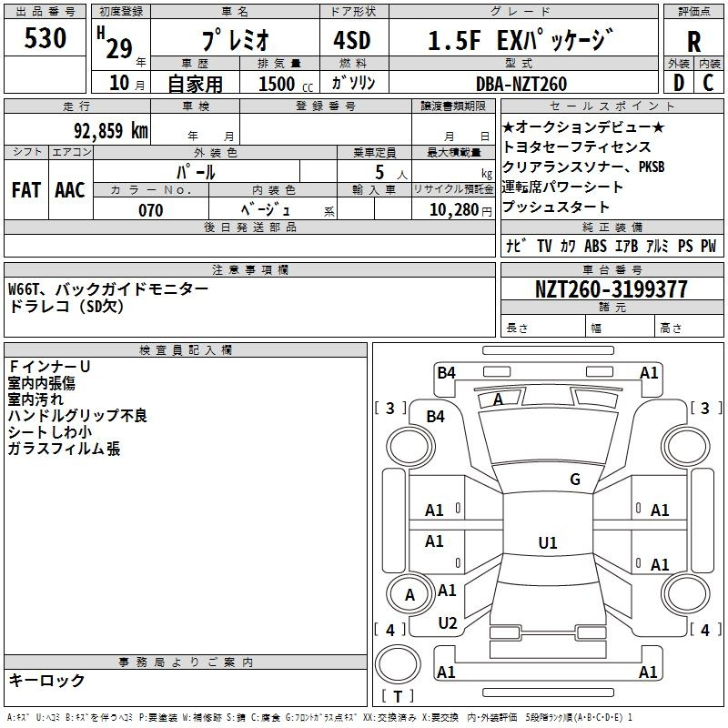This screenshot has width=728, height=728.
Task: Select ★オークションデビュー★ sales point
Action: (583, 126)
